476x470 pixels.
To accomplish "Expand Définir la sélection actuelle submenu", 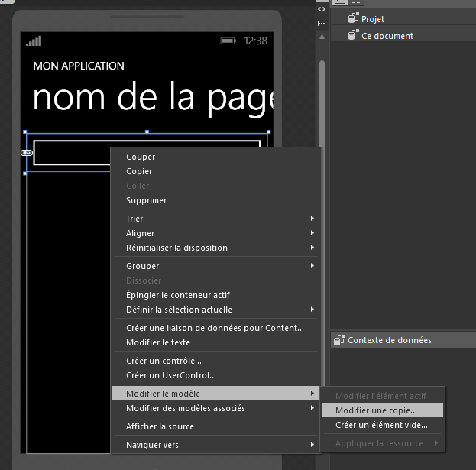I will coord(216,310).
